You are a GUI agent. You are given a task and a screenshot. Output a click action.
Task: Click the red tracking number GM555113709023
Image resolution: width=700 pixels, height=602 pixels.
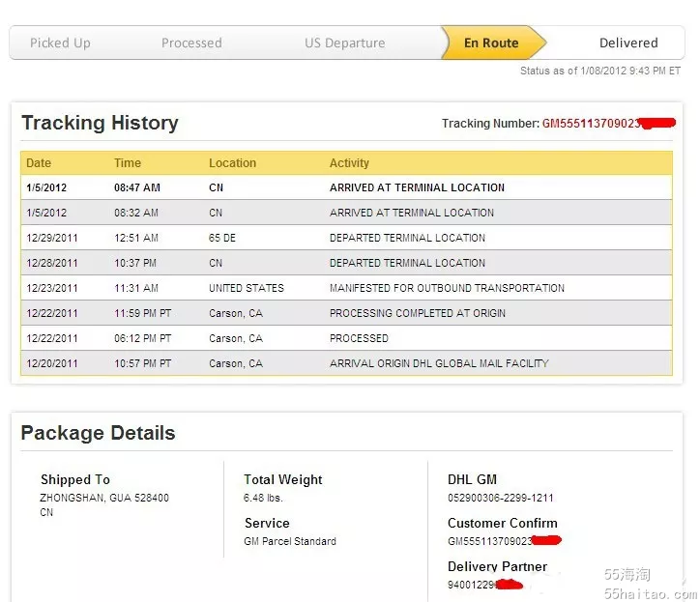coord(591,123)
